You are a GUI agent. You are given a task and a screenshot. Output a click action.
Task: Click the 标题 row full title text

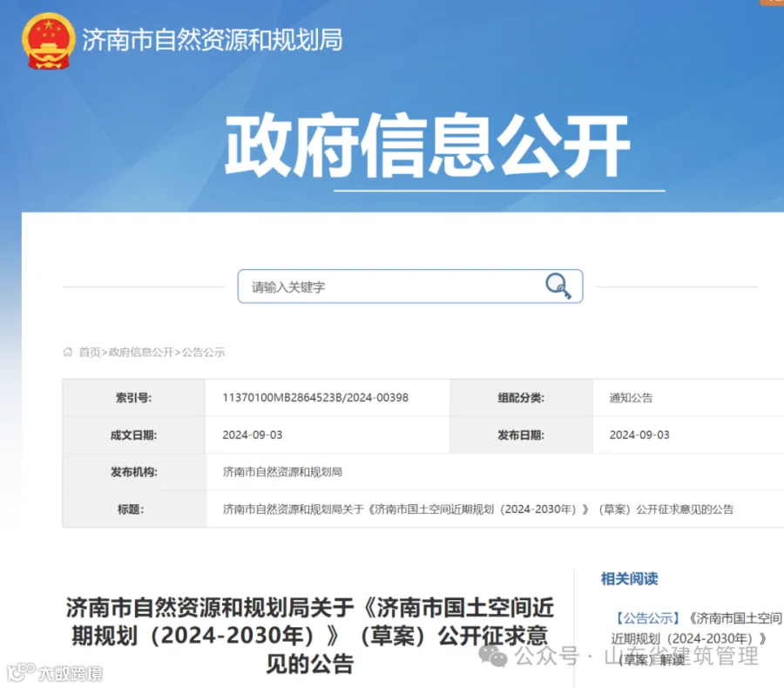pos(478,509)
